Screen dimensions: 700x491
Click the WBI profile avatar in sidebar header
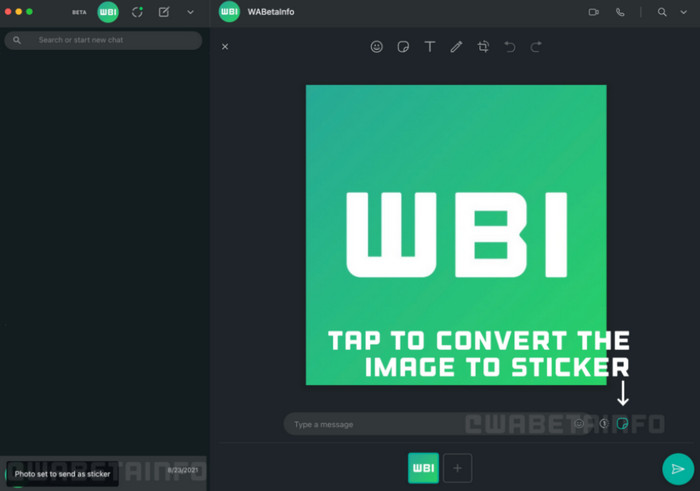pyautogui.click(x=108, y=12)
